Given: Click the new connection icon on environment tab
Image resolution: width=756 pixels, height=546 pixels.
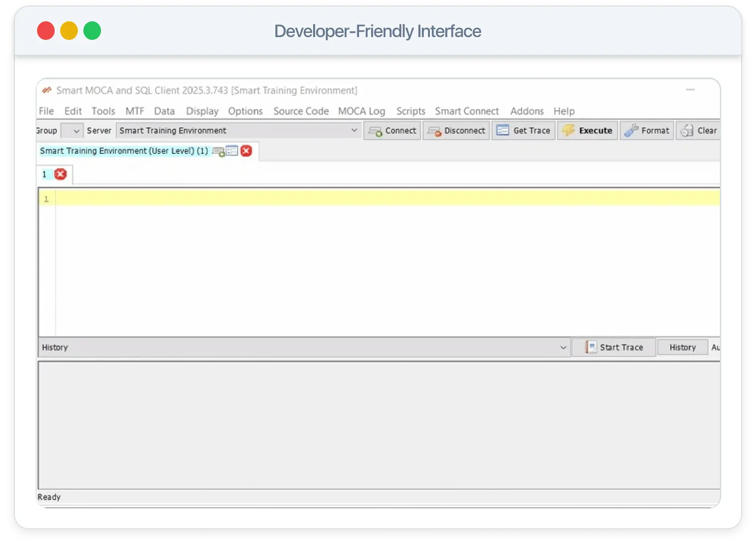Looking at the screenshot, I should coord(218,152).
